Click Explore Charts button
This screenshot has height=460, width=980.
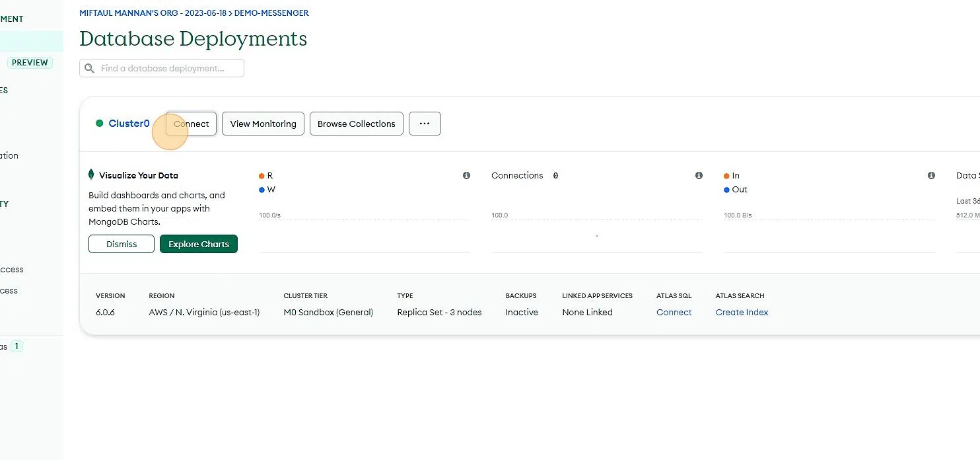199,244
